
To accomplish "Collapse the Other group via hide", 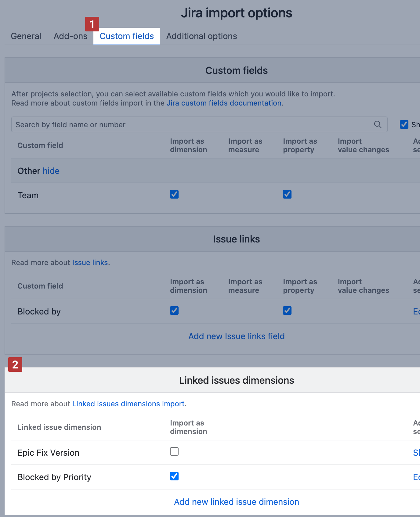I will pyautogui.click(x=51, y=171).
